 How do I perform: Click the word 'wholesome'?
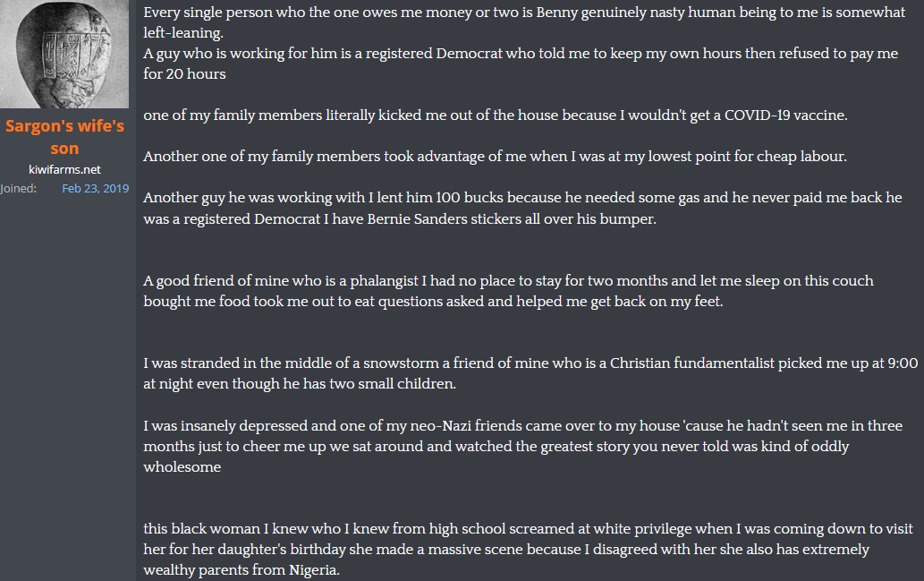click(x=182, y=466)
